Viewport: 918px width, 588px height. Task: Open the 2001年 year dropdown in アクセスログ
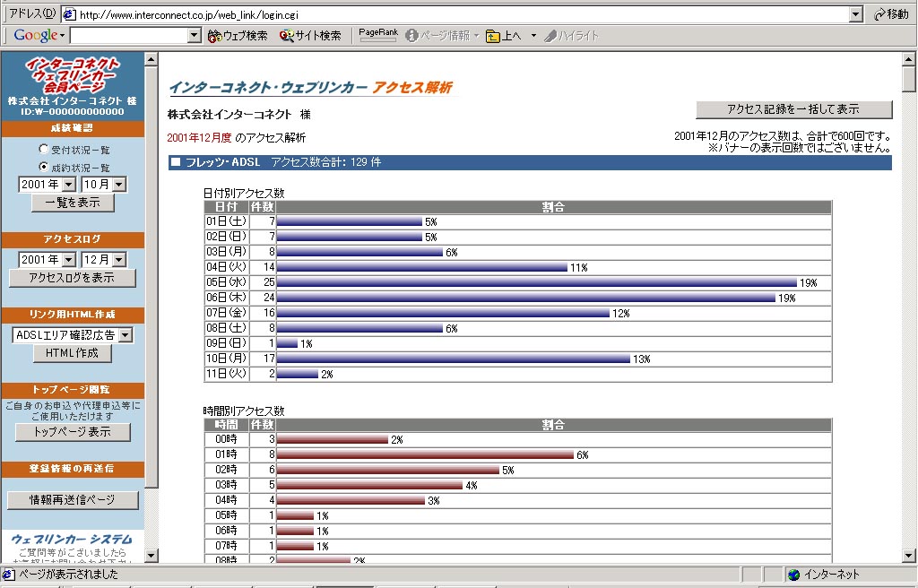[x=69, y=259]
